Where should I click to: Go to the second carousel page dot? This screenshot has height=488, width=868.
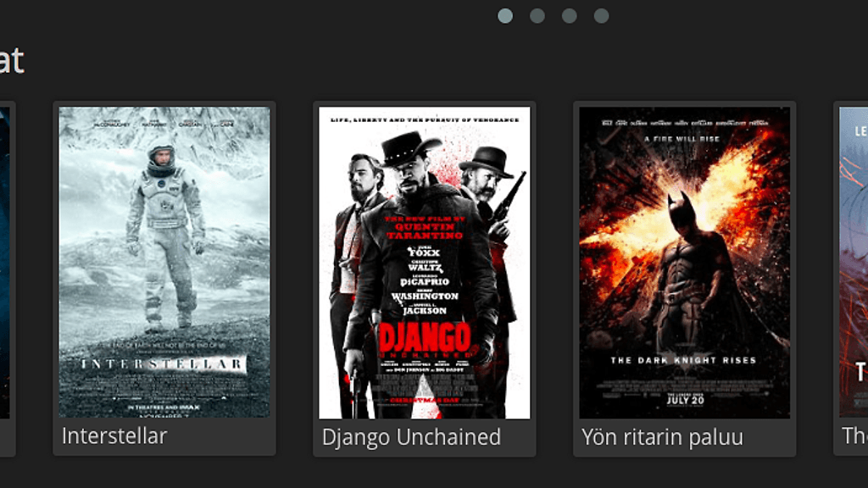[537, 15]
